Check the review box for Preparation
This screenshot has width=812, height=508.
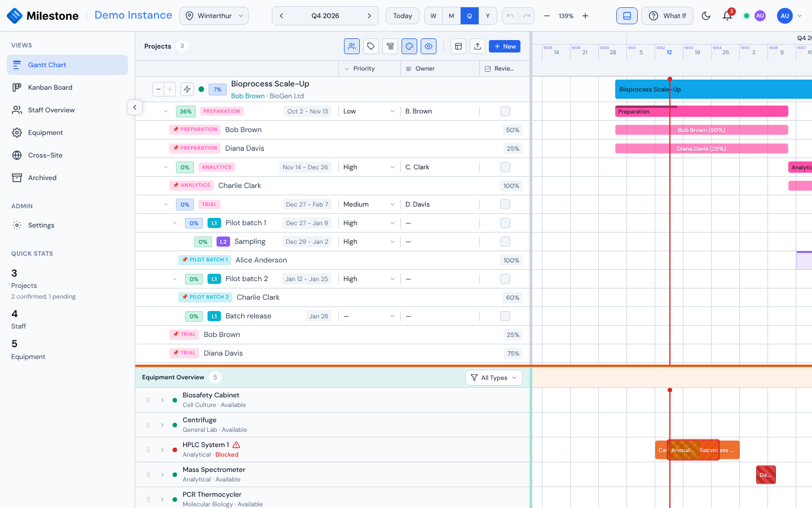click(x=505, y=111)
